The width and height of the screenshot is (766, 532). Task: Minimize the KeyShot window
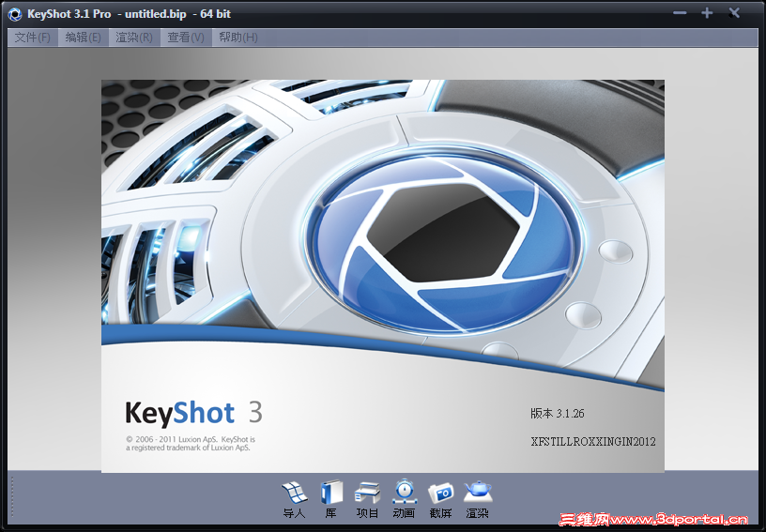pyautogui.click(x=680, y=13)
